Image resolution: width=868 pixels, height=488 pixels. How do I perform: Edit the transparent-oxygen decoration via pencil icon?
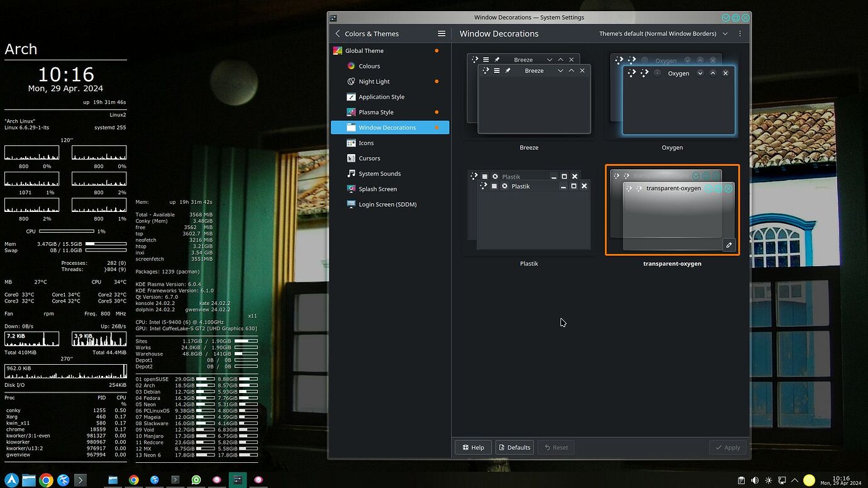coord(729,245)
